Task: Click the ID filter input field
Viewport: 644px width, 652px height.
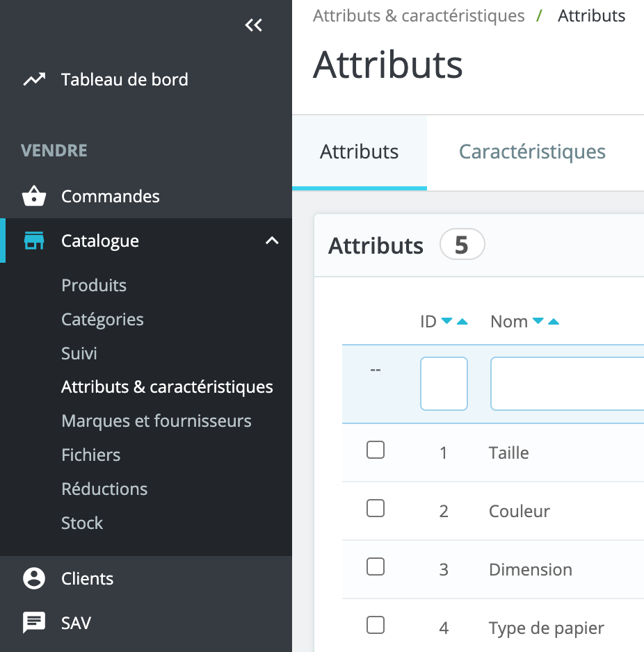Action: click(444, 384)
